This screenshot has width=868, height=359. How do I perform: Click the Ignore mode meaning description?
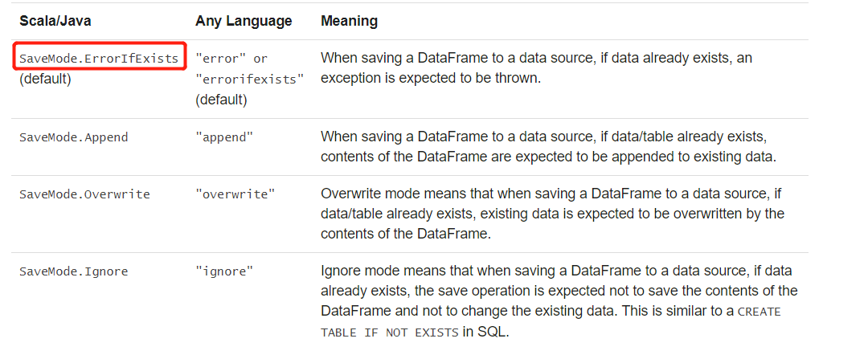click(x=559, y=301)
